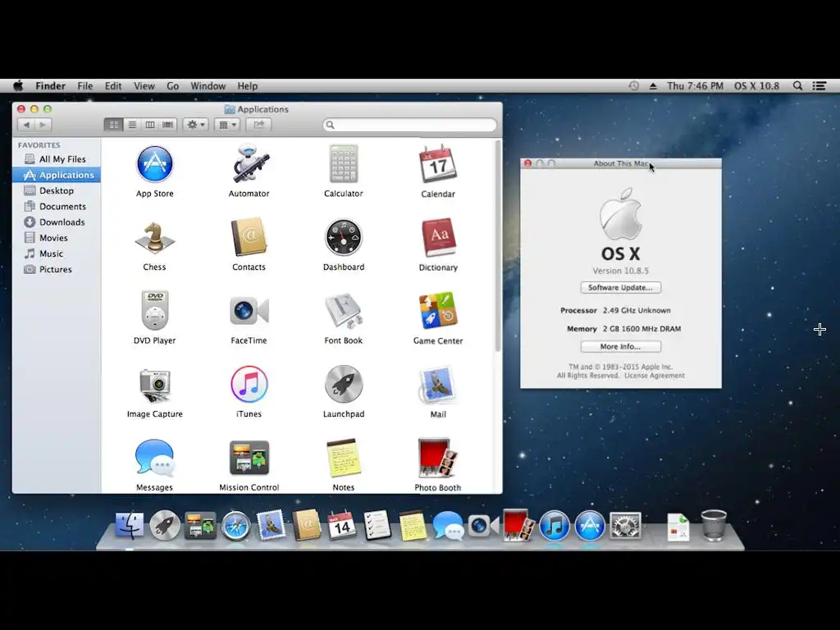Switch Finder to icon view
This screenshot has width=840, height=630.
click(113, 125)
